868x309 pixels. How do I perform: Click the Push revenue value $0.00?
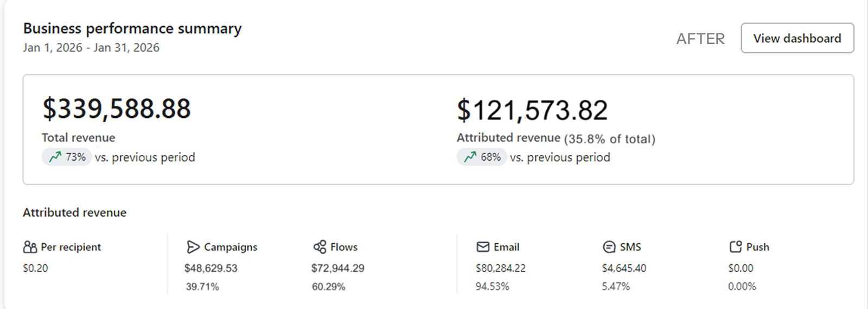741,268
